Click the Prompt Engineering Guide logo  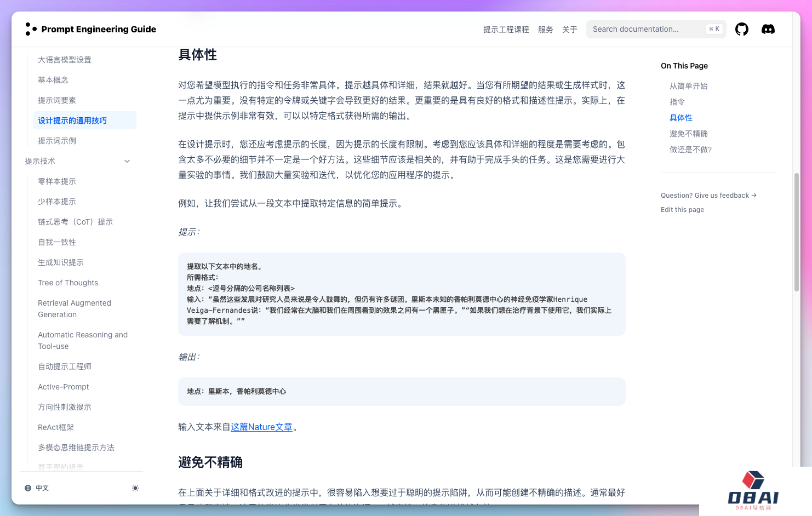coord(91,29)
